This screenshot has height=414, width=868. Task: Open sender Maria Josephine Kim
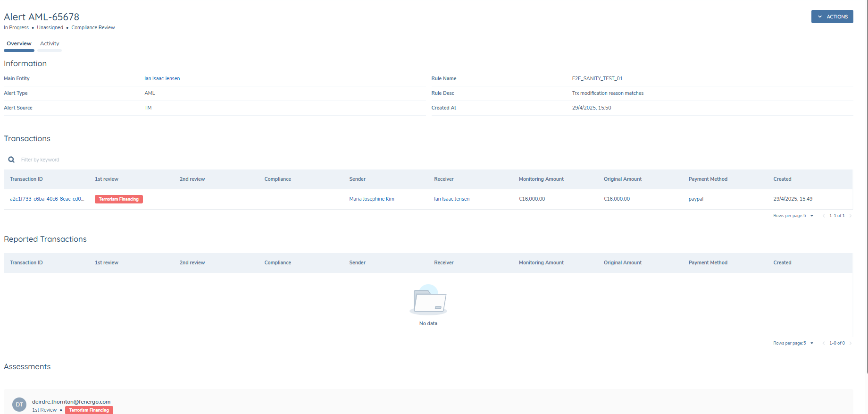coord(371,199)
